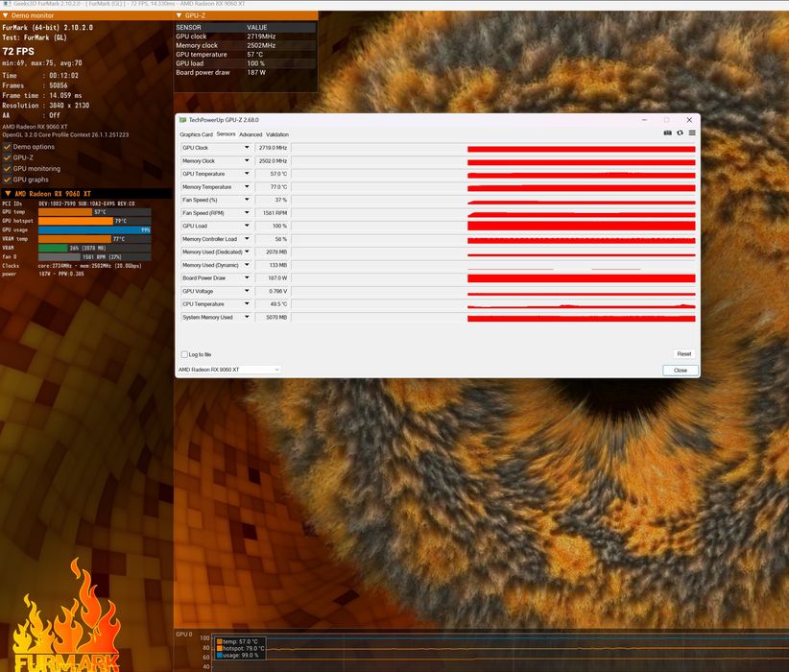The height and width of the screenshot is (672, 789).
Task: Open the Memory Used (Dedicated) dropdown
Action: click(x=247, y=252)
